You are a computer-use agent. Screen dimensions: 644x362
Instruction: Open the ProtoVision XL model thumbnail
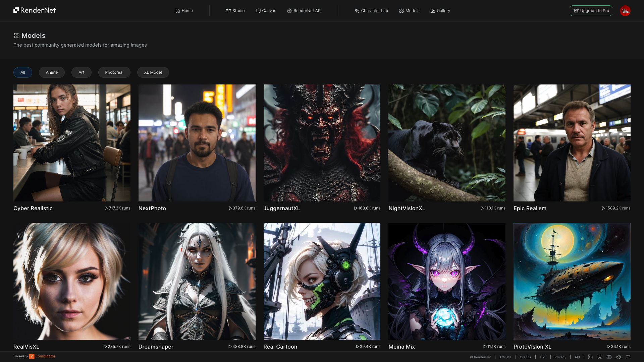point(572,281)
